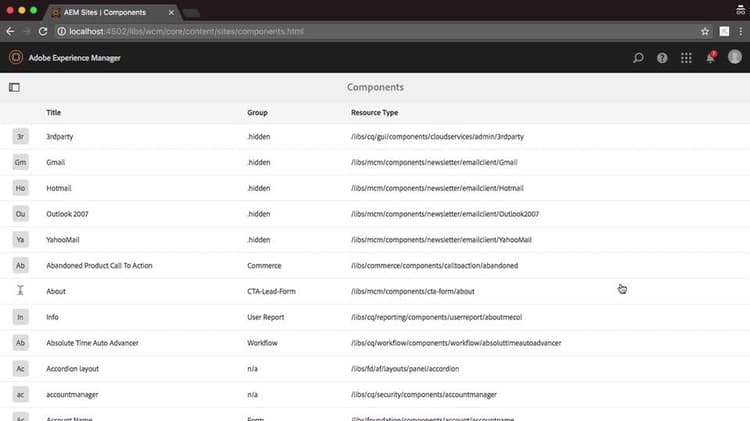
Task: Sort by Resource Type column header
Action: click(x=375, y=112)
